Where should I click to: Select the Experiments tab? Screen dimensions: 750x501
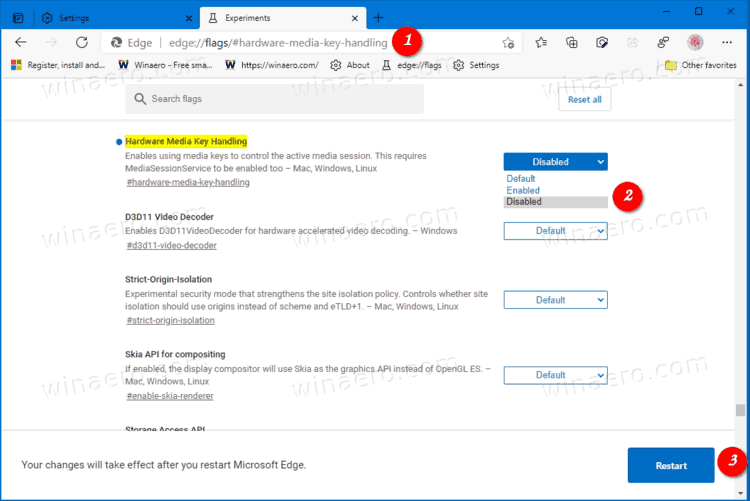tap(283, 18)
